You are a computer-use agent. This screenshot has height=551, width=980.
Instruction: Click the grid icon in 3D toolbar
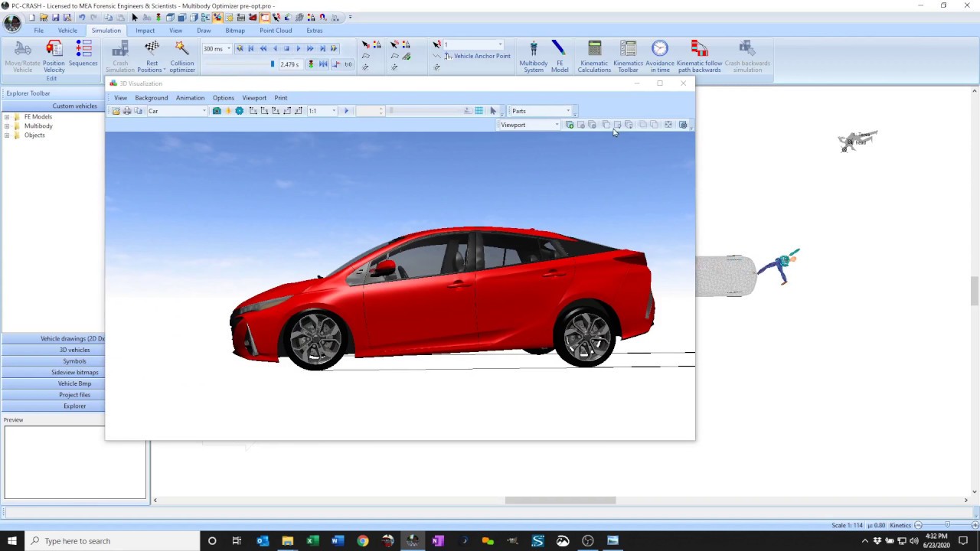coord(479,111)
